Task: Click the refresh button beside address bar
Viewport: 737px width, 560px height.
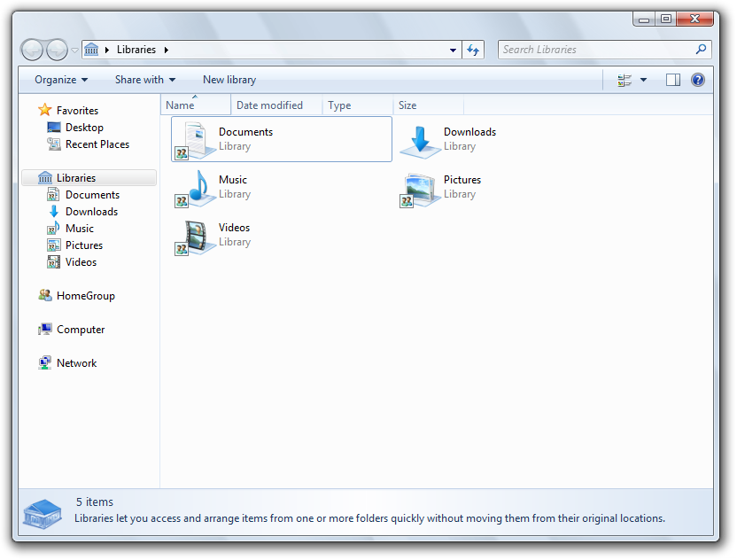Action: pyautogui.click(x=474, y=50)
